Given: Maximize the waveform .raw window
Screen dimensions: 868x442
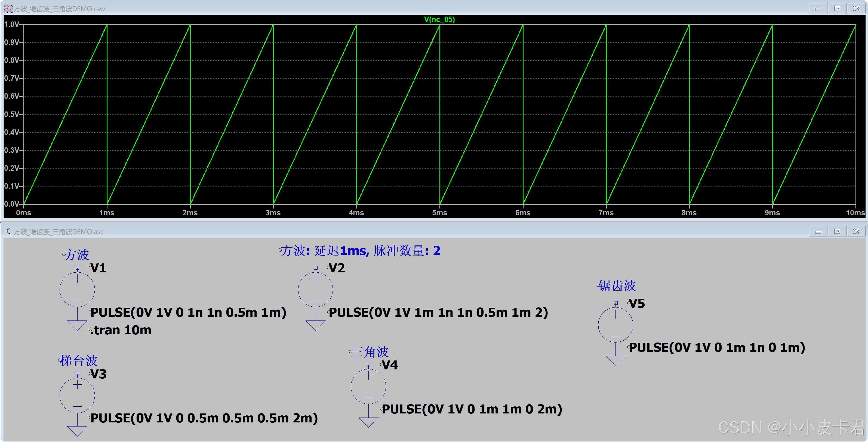Looking at the screenshot, I should pos(837,8).
